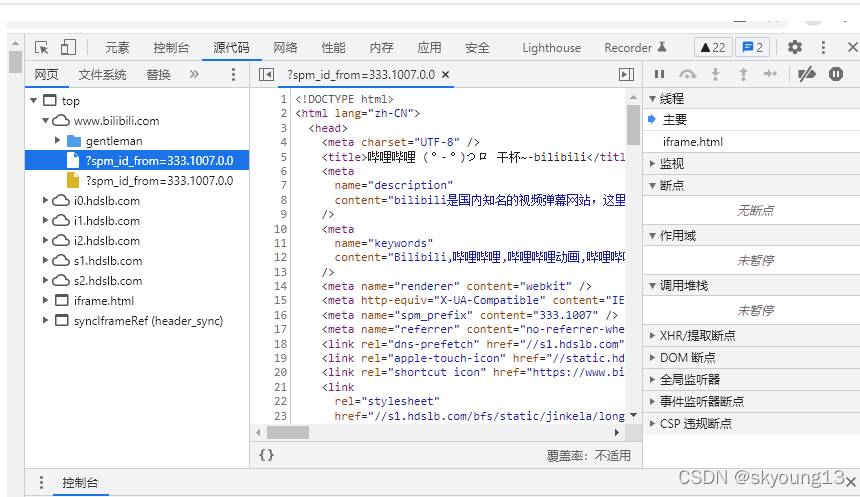This screenshot has width=860, height=497.
Task: Open the Console (控制台) tab in top bar
Action: coord(171,48)
